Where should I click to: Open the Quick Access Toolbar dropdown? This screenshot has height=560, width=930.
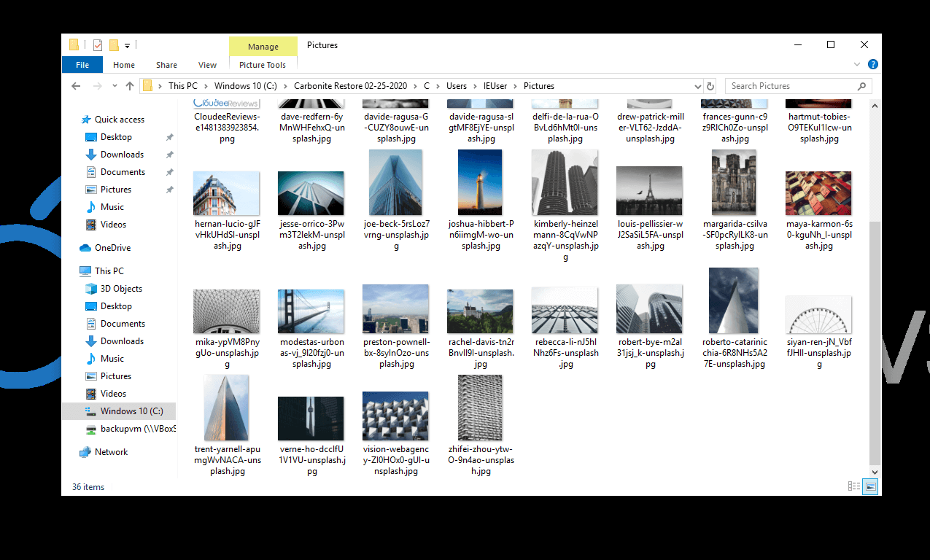(x=127, y=45)
